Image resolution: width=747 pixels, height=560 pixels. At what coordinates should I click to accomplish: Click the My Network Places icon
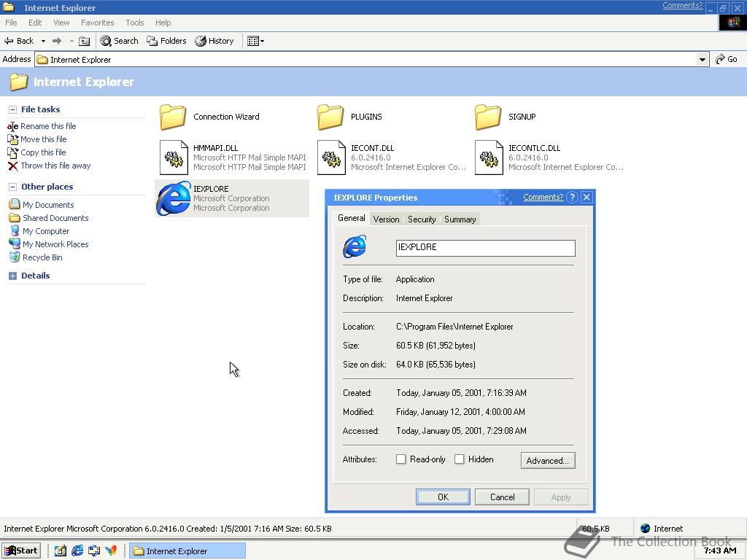coord(15,244)
